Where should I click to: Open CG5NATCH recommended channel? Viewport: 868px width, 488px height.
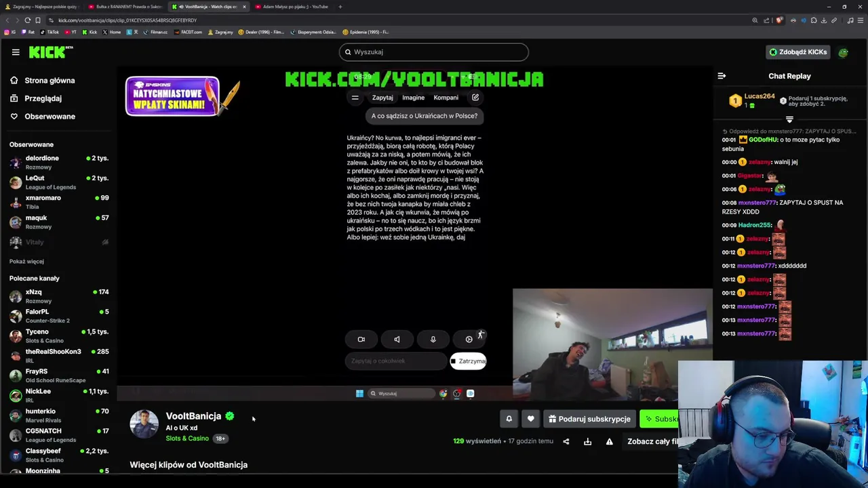coord(58,434)
